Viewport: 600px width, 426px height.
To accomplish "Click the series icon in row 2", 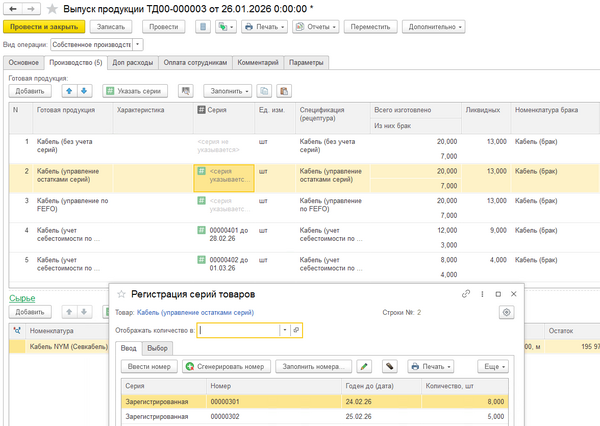I will click(201, 172).
